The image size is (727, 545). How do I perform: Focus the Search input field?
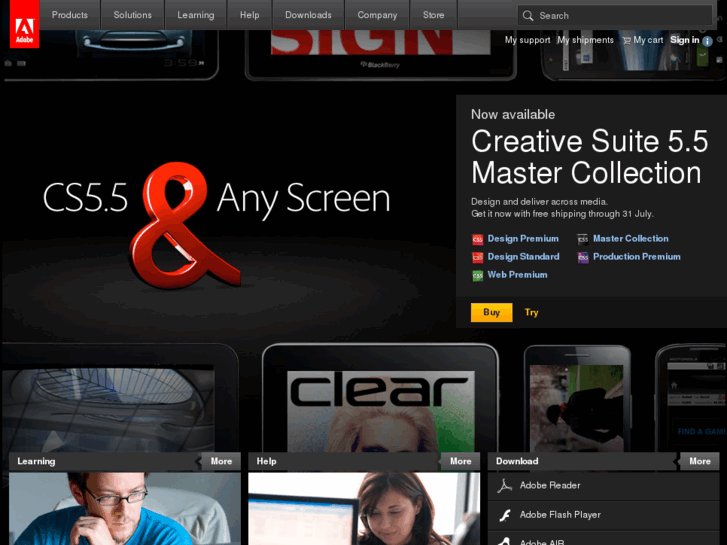(x=615, y=16)
